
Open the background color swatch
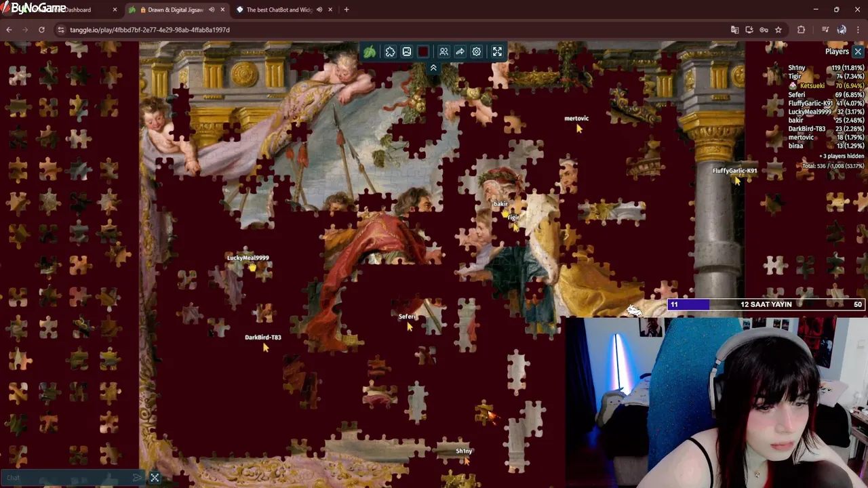tap(423, 52)
